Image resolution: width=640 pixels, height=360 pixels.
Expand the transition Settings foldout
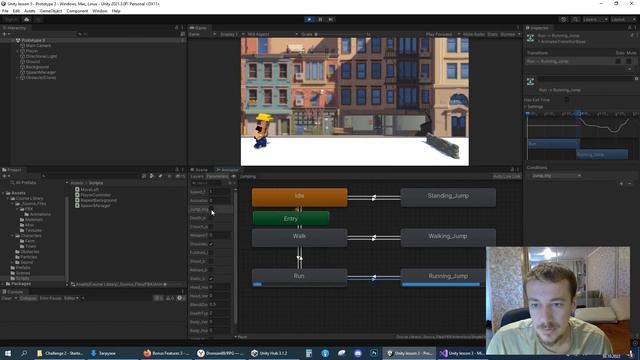coord(526,107)
